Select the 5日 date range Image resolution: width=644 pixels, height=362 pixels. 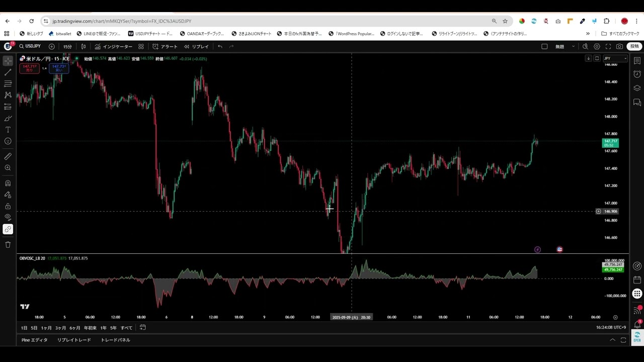click(34, 328)
